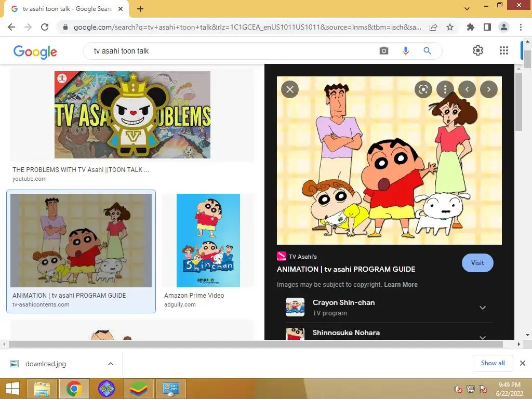Search by image camera icon

384,51
